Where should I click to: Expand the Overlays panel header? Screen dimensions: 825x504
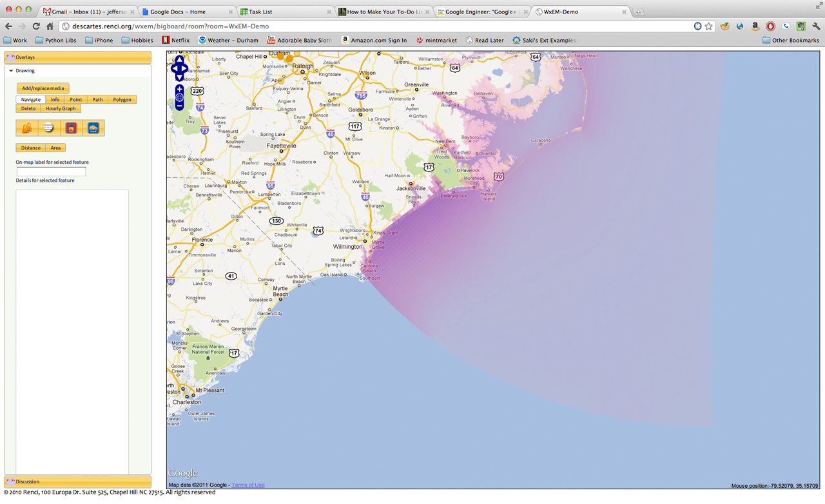point(77,57)
